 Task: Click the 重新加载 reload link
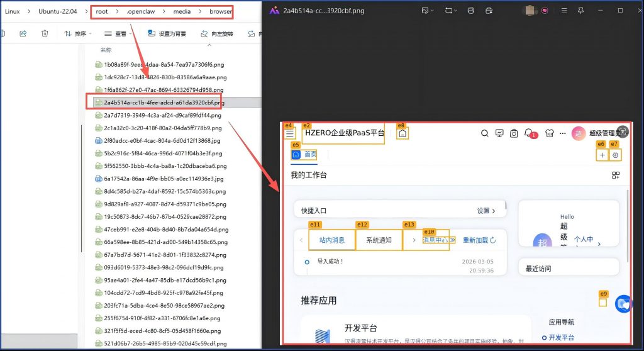click(479, 240)
